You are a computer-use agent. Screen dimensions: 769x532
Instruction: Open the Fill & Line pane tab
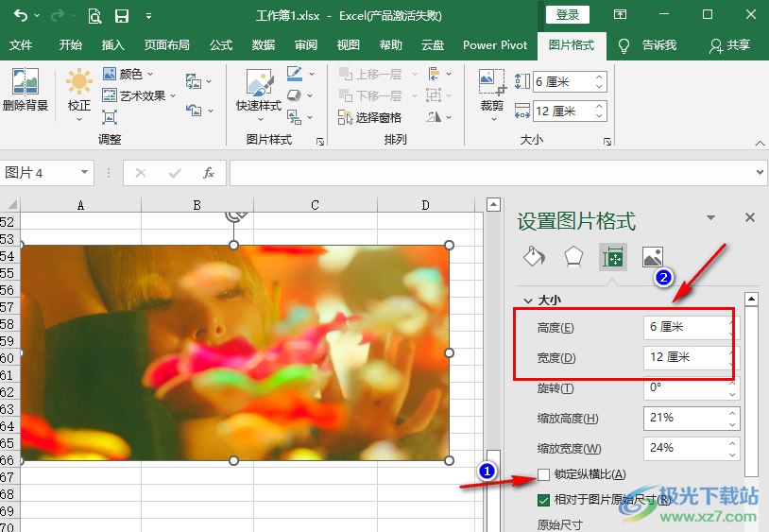coord(534,256)
